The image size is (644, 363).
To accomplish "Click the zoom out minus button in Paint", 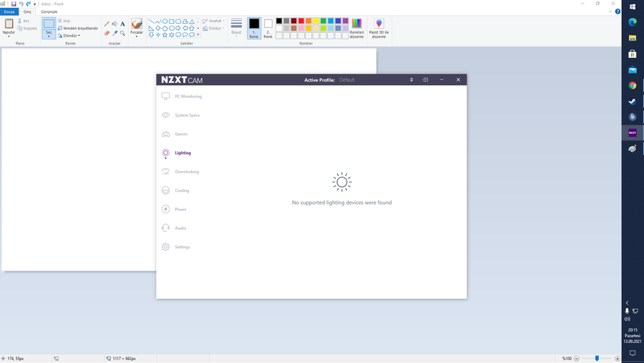I will 577,359.
